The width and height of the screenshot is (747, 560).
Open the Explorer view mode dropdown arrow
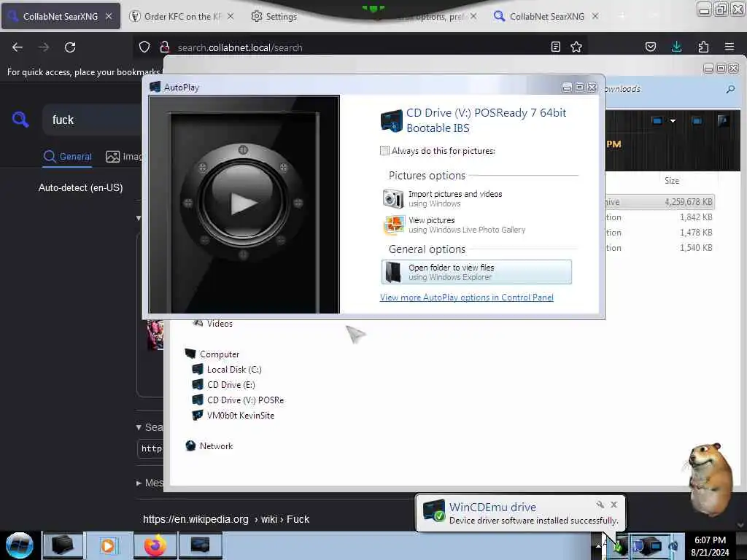(x=673, y=121)
